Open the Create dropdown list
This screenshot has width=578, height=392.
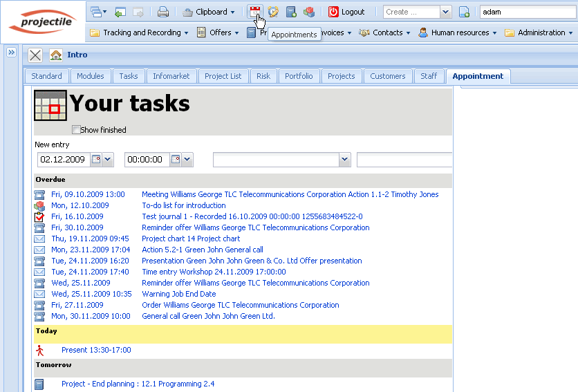point(445,12)
